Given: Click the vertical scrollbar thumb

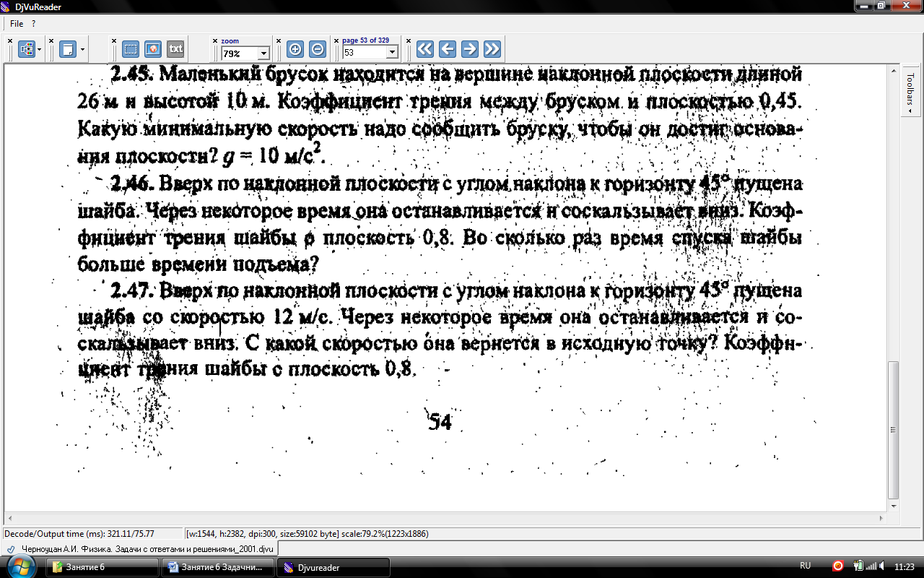Looking at the screenshot, I should pyautogui.click(x=894, y=430).
